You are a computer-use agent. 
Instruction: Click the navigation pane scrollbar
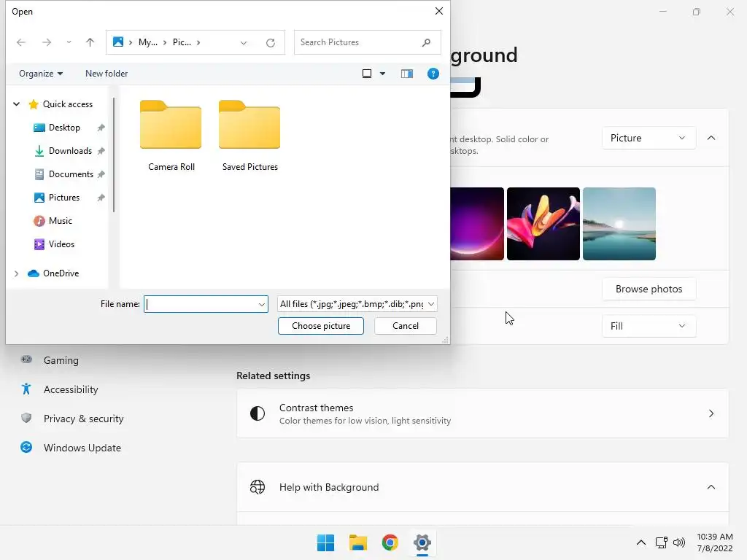[x=114, y=155]
